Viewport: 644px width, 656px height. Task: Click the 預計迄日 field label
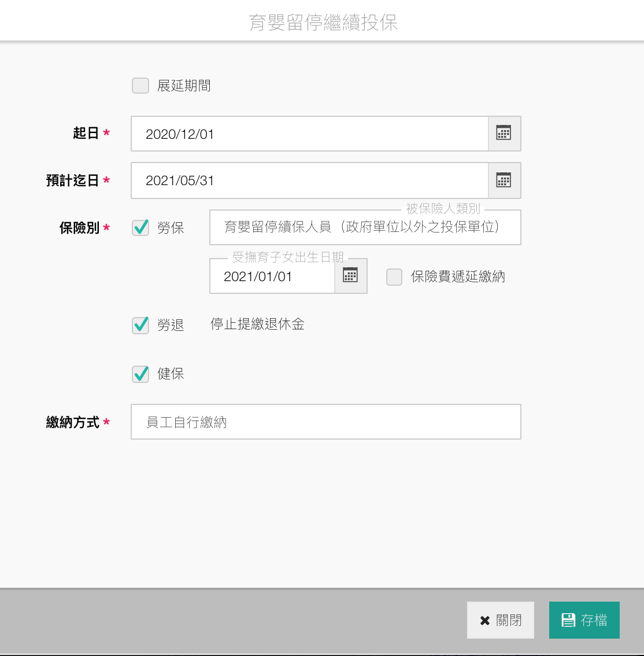click(x=73, y=180)
